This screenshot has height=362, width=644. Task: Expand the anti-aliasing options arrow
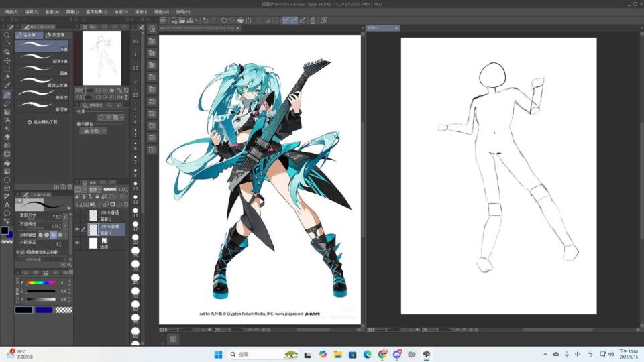coord(66,235)
